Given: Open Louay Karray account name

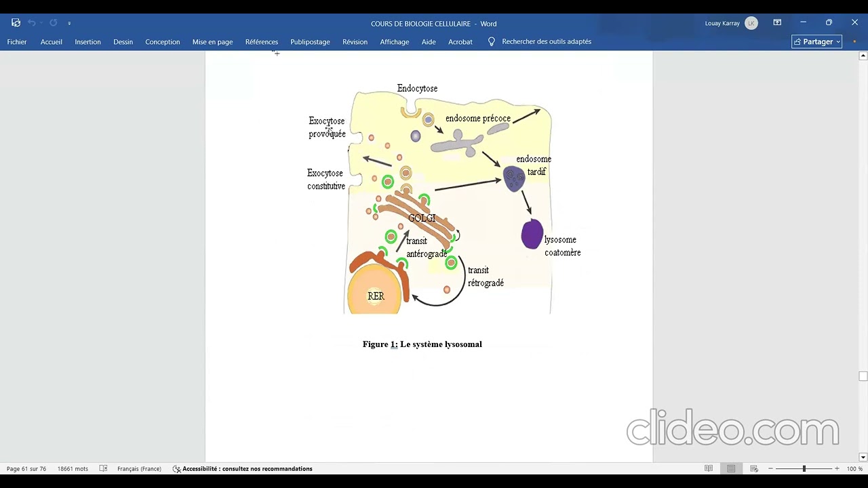Looking at the screenshot, I should (x=722, y=23).
